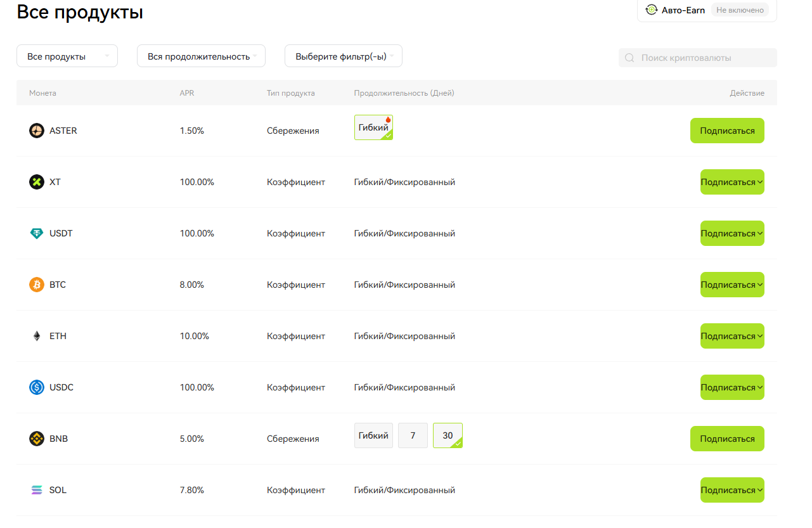Open the 'Выберите фильтр(-ы)' dropdown
This screenshot has width=812, height=528.
point(343,56)
